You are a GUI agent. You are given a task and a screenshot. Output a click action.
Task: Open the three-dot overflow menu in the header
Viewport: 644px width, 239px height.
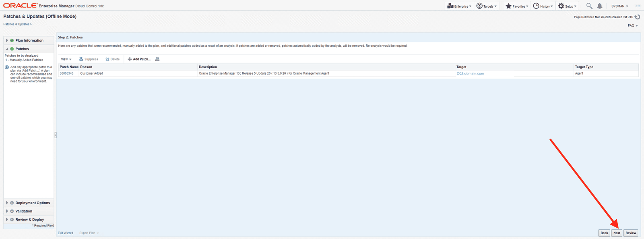click(638, 6)
